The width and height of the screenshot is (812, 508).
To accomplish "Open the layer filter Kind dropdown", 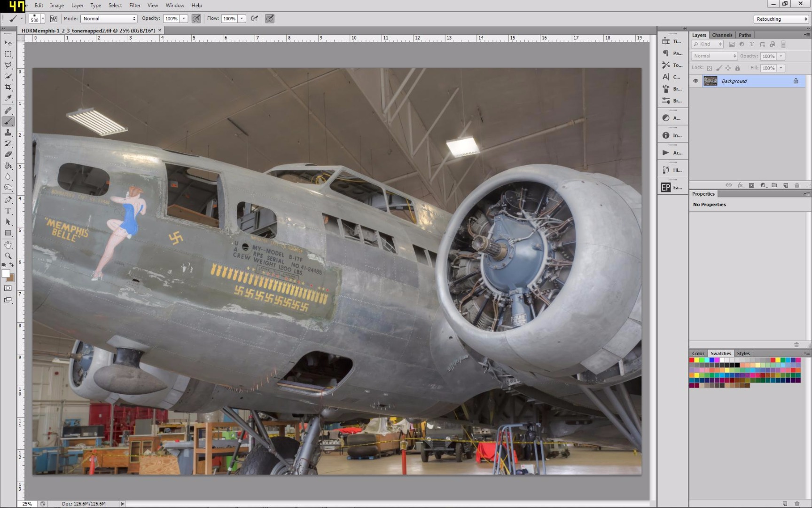I will point(707,44).
